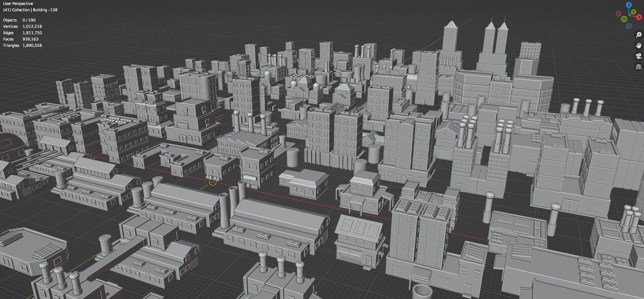Click the green Y-labeled axis on the gizmo

coord(633,12)
